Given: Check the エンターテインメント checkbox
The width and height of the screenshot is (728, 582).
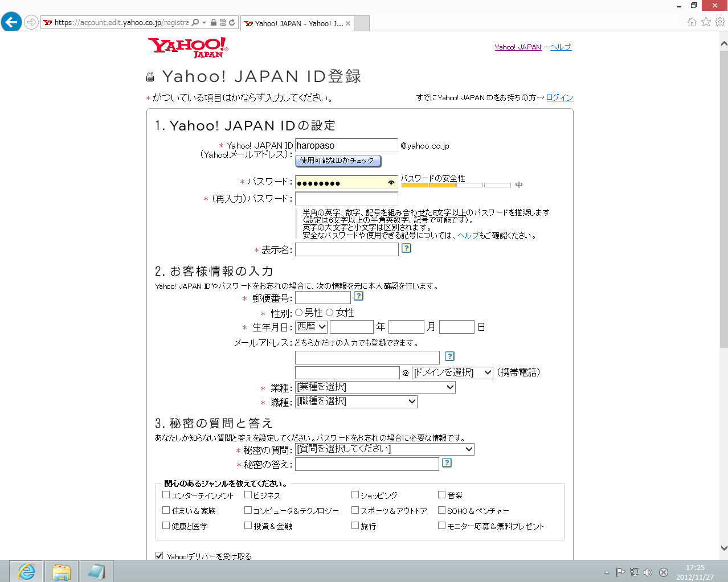Looking at the screenshot, I should [x=166, y=495].
